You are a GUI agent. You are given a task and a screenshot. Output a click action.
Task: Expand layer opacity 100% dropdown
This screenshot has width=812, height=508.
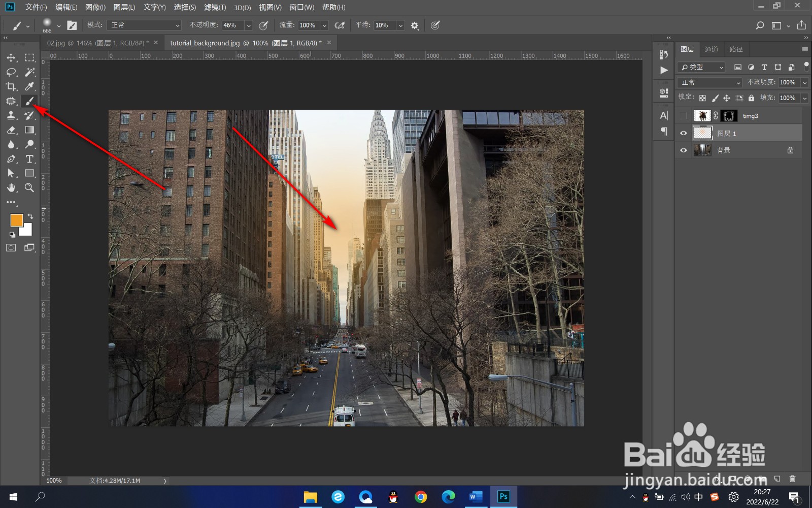click(x=805, y=82)
